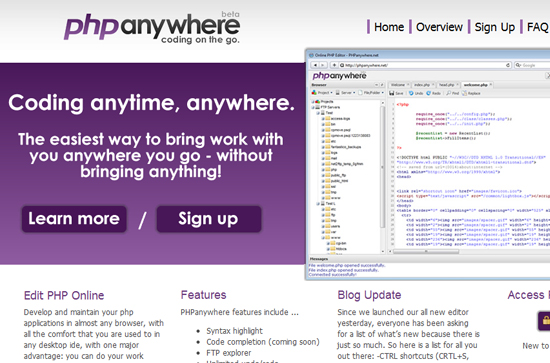
Task: Click the browser back arrow in the screenshot
Action: pos(315,65)
